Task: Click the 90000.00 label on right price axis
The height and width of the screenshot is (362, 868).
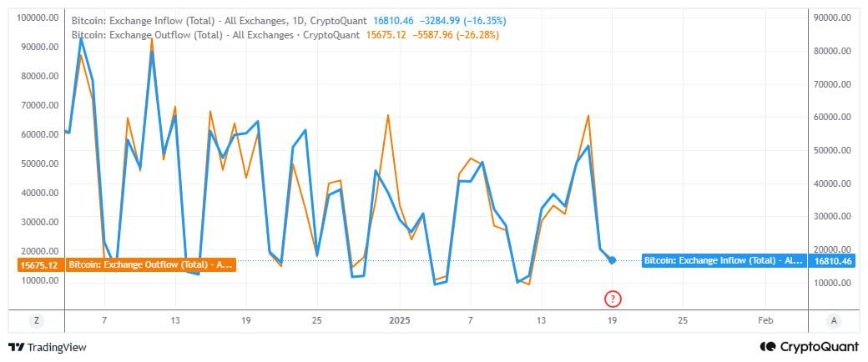Action: (x=830, y=18)
